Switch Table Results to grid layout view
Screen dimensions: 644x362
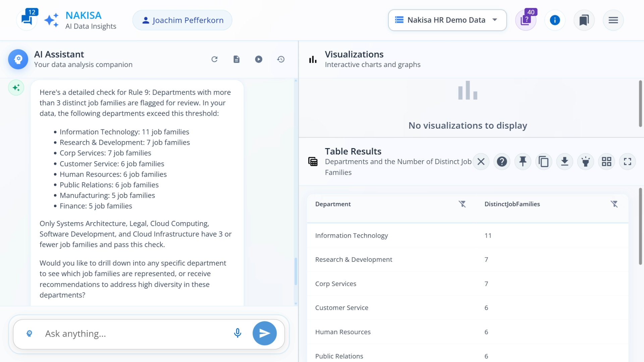click(x=607, y=161)
